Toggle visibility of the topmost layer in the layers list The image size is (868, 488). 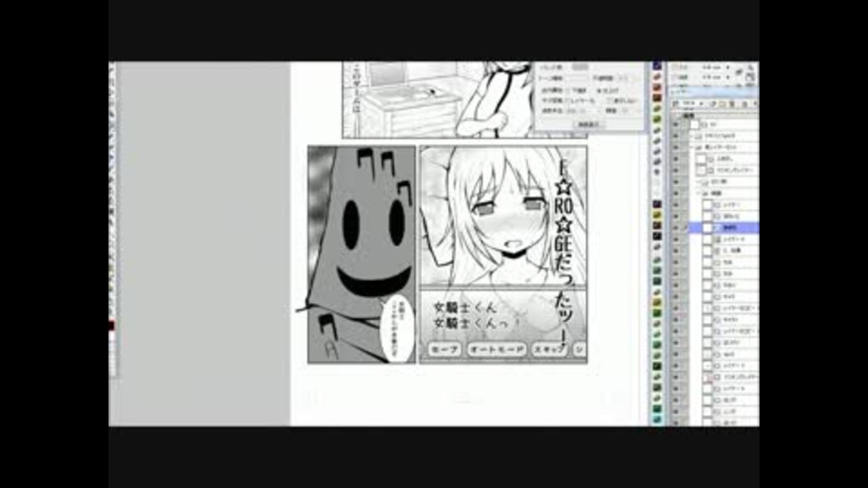pos(675,125)
